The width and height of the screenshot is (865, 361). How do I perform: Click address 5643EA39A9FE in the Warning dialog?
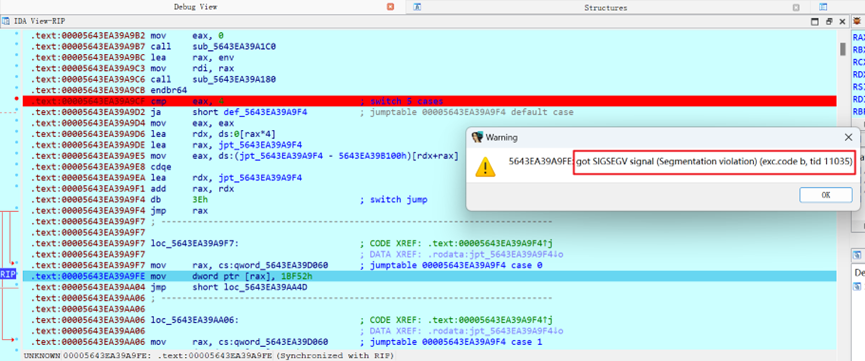[540, 161]
